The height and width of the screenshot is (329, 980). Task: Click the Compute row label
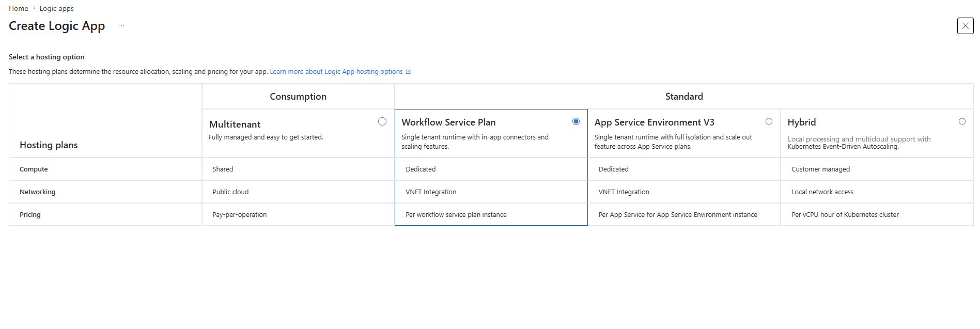tap(34, 169)
